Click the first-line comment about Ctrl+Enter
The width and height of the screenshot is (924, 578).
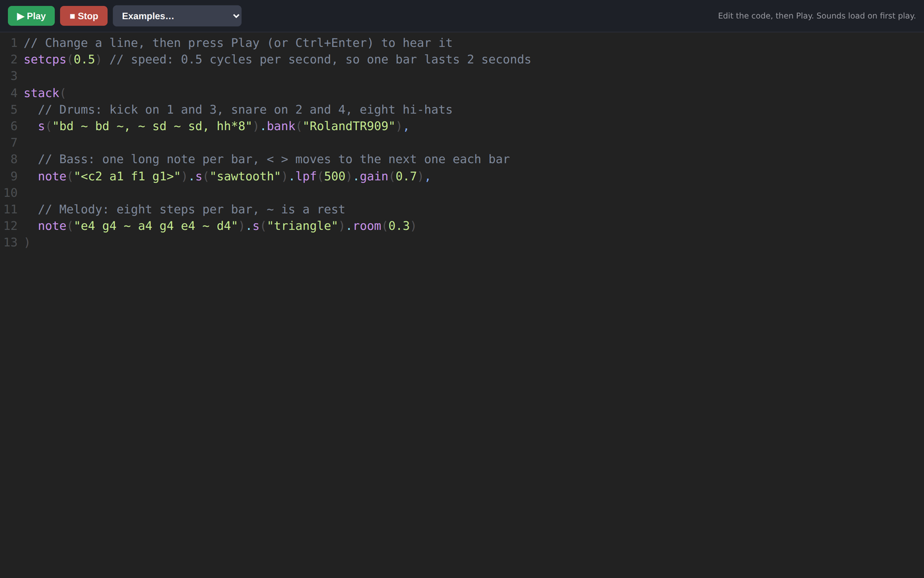(x=238, y=43)
